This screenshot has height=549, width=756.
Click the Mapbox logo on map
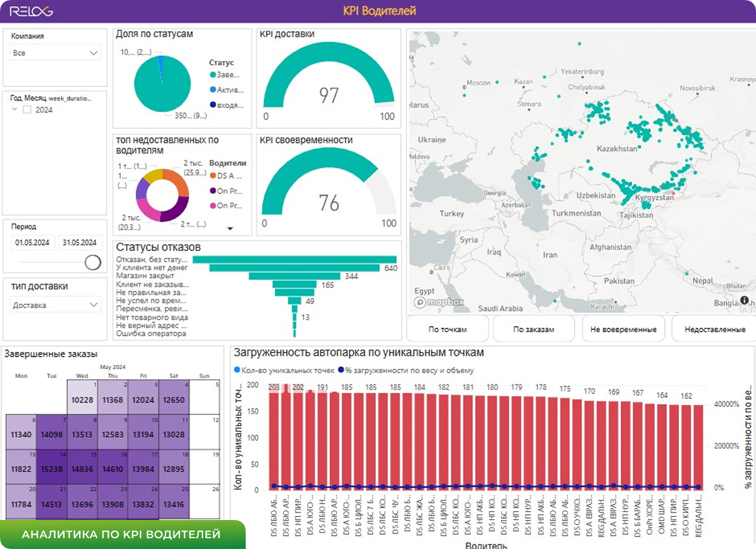[439, 302]
